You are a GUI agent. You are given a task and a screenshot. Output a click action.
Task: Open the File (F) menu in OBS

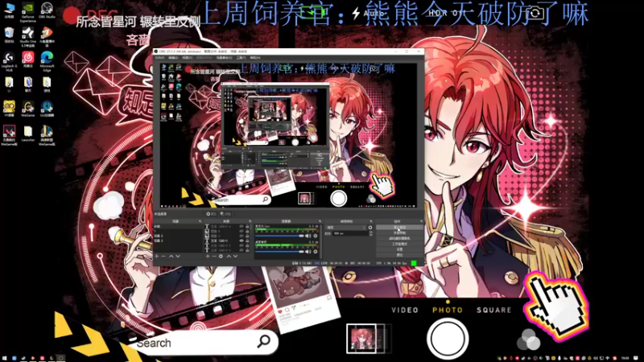[159, 57]
